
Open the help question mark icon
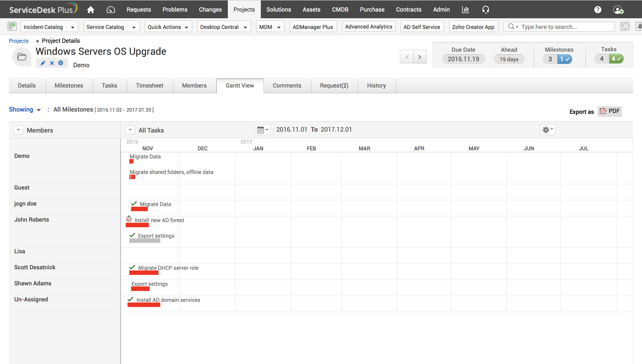click(x=598, y=10)
